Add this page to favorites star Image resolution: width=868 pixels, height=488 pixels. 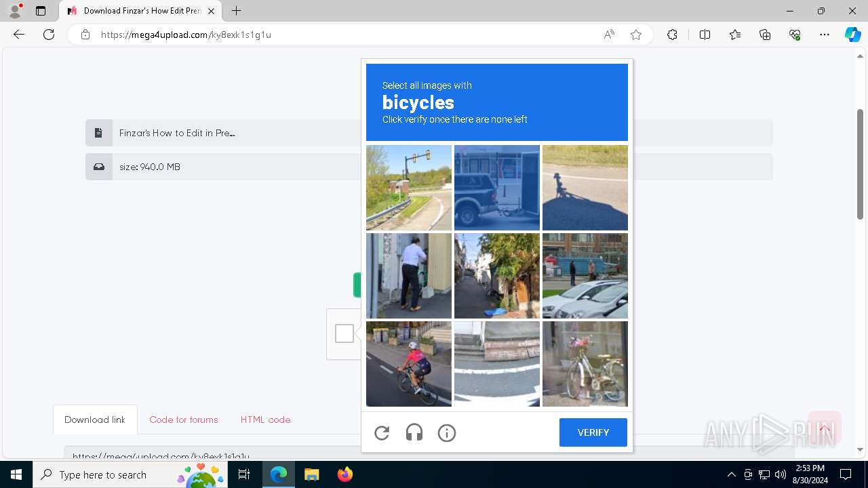point(636,35)
